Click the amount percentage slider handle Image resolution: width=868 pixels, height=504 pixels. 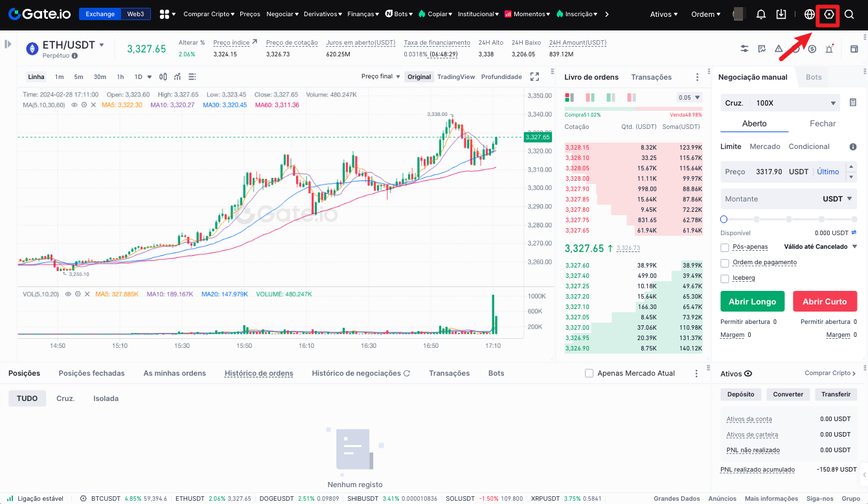tap(724, 220)
